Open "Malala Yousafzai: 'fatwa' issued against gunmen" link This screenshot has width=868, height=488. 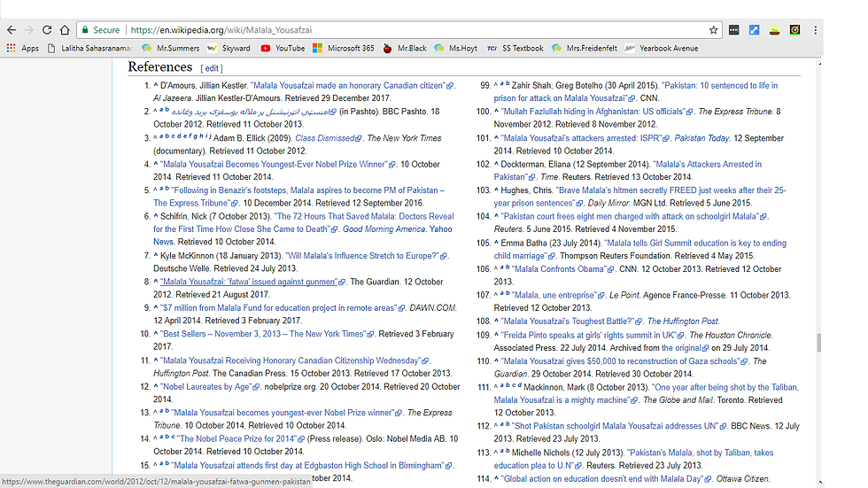point(252,282)
